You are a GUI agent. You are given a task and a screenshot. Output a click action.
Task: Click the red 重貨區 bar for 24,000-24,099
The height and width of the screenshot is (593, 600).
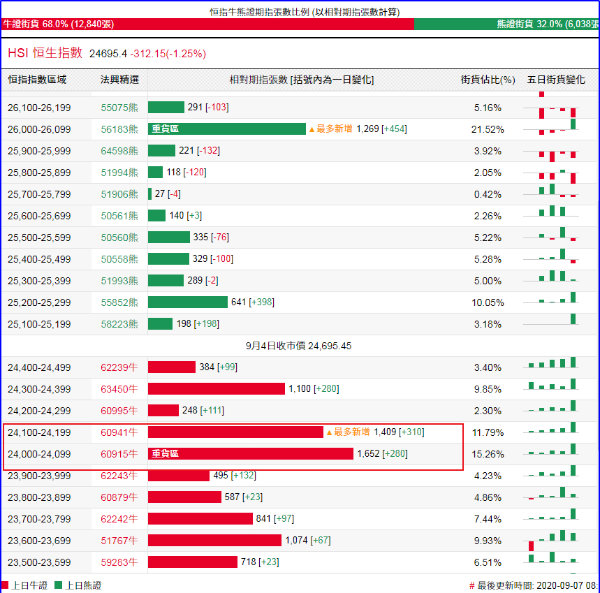pos(251,454)
